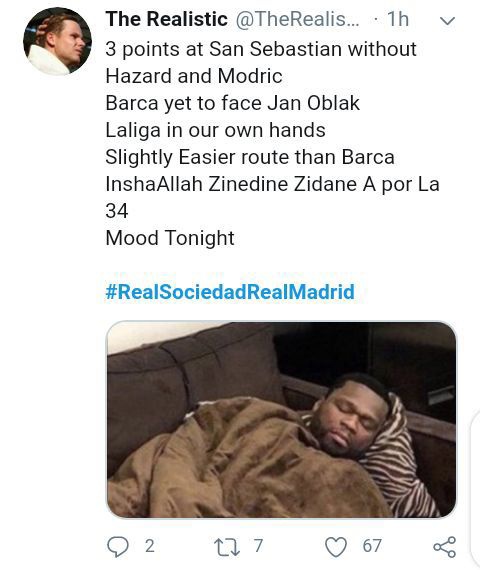Click the Mood Tonight text line
480x570 pixels.
170,238
